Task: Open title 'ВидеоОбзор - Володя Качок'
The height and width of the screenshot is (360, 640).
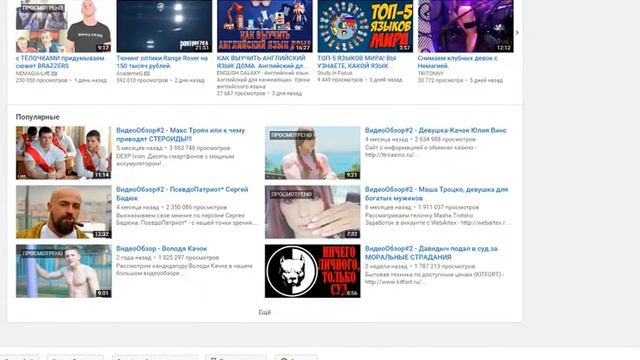Action: (162, 249)
